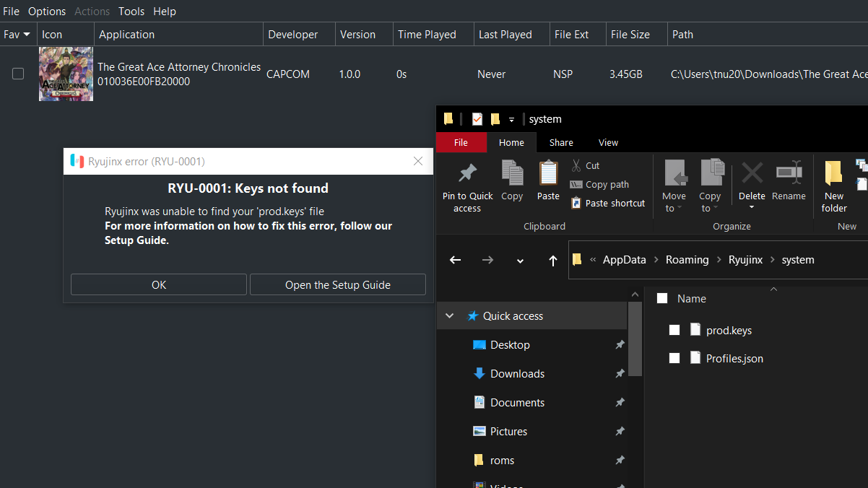The width and height of the screenshot is (868, 488).
Task: Select the Profiles.json checkbox
Action: click(x=674, y=358)
